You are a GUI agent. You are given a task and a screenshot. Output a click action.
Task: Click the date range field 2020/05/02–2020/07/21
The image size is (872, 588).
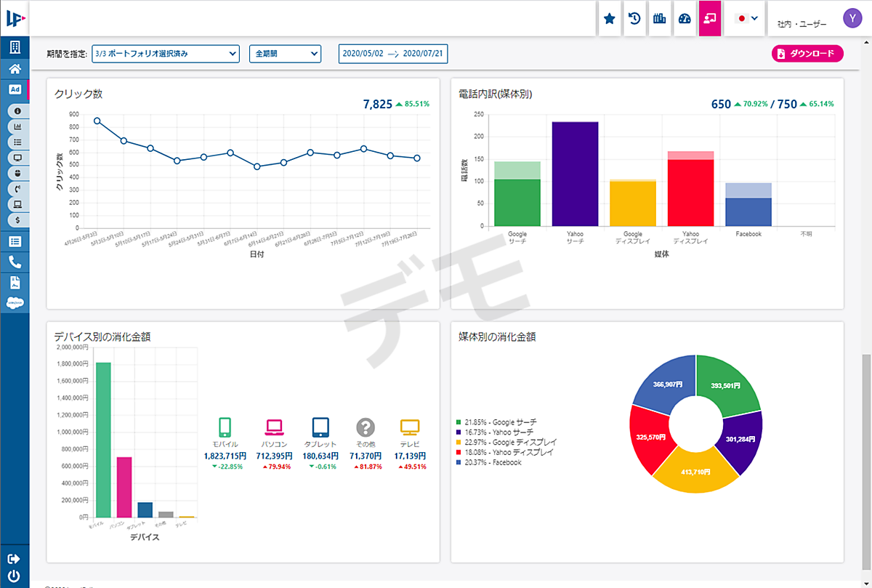(x=393, y=54)
